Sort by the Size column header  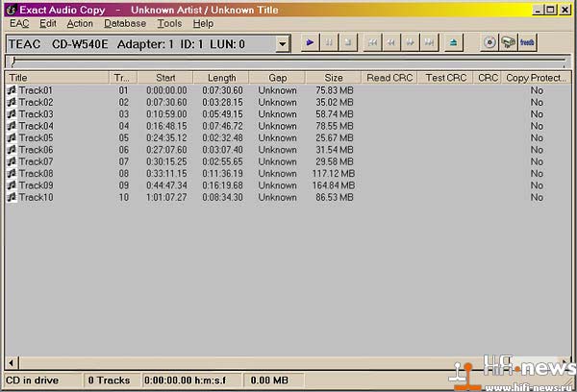(333, 78)
